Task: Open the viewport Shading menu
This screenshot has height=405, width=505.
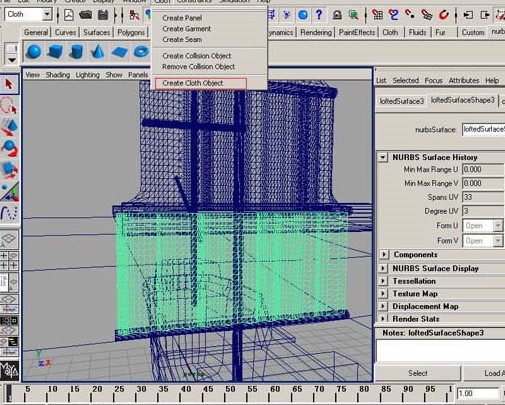Action: pos(58,75)
